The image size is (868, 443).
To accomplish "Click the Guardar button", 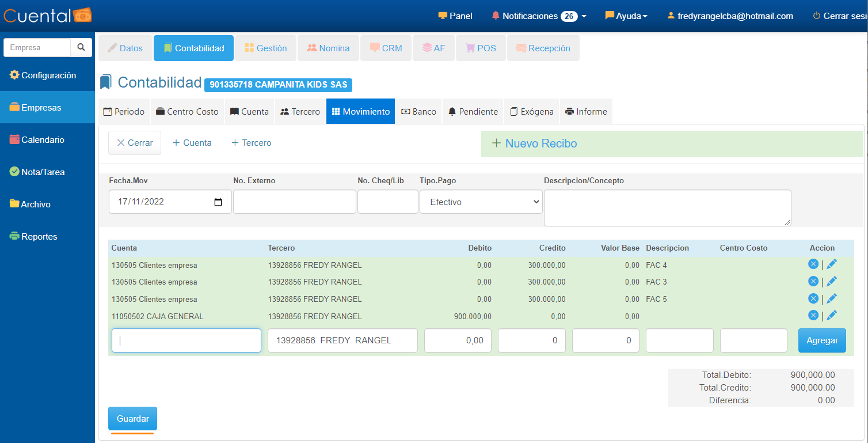I will coord(132,419).
